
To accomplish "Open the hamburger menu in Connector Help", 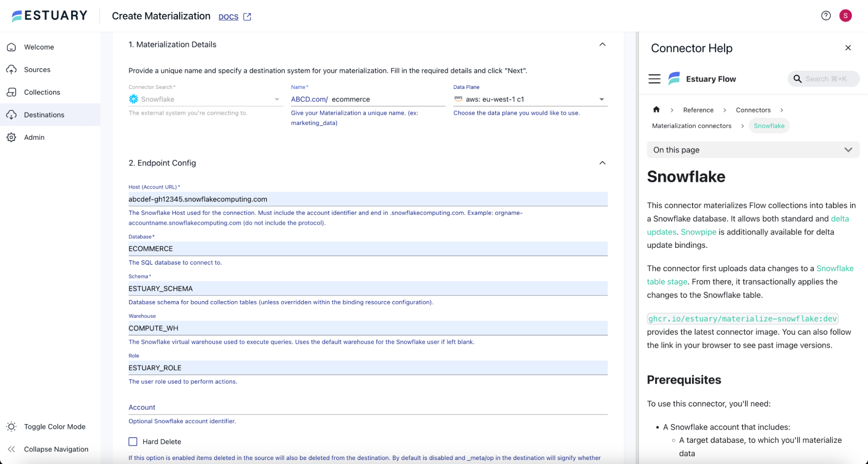I will click(x=654, y=79).
